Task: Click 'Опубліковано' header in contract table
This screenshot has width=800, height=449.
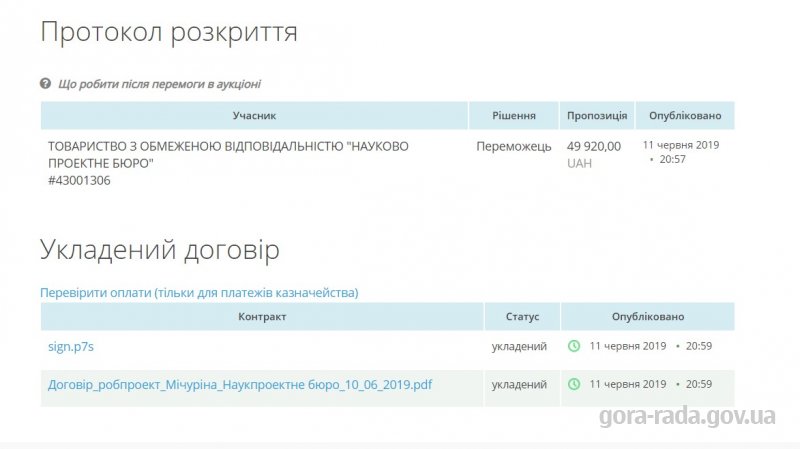Action: [x=647, y=316]
